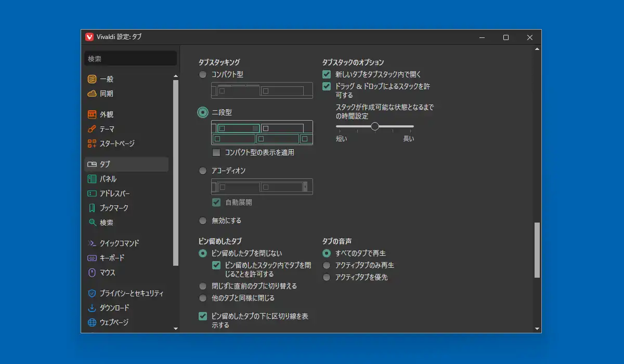Click the ウェブページ globe icon
Image resolution: width=624 pixels, height=364 pixels.
(x=92, y=322)
